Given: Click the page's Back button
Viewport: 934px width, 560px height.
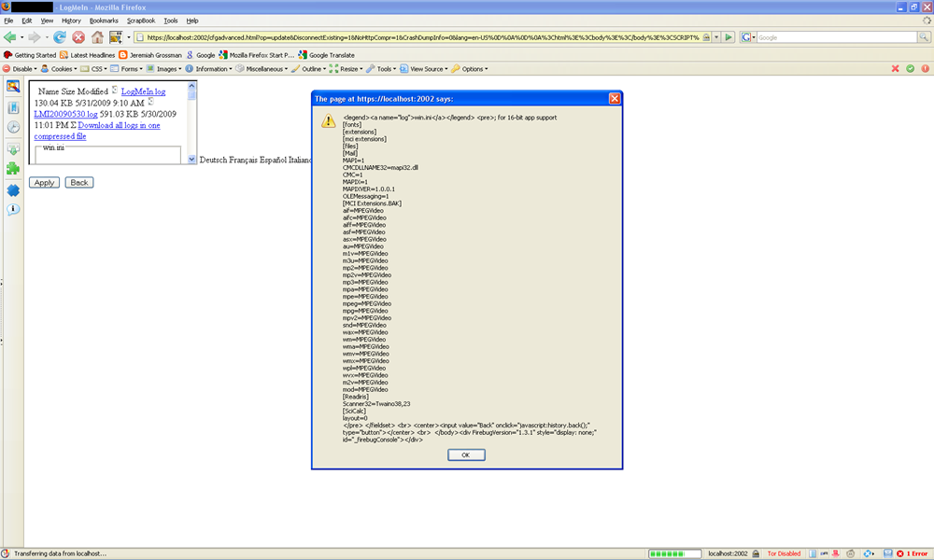Looking at the screenshot, I should tap(79, 183).
